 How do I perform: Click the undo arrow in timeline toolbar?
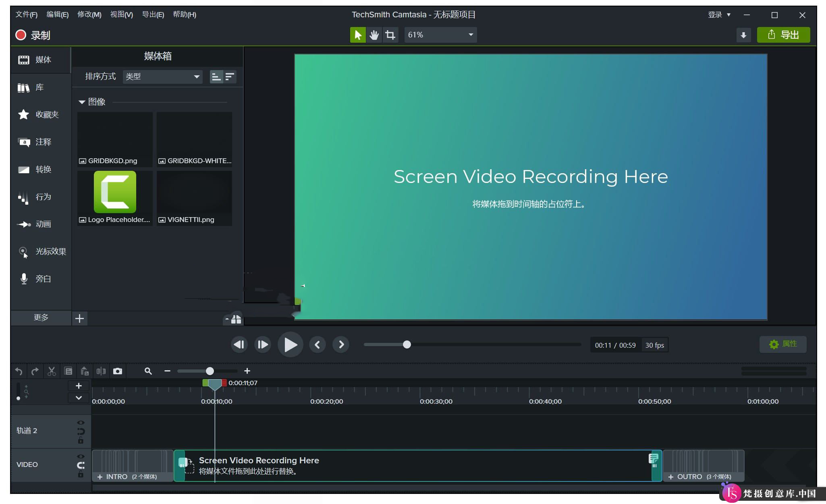tap(19, 371)
